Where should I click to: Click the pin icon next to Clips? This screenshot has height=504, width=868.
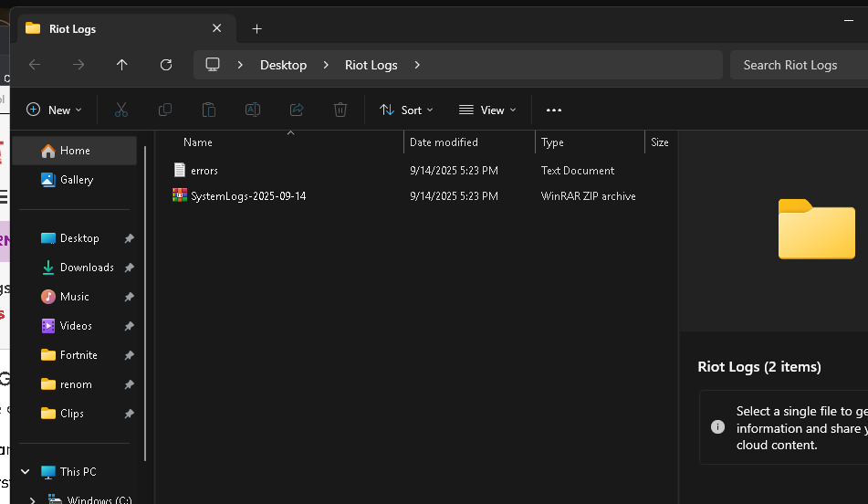129,414
